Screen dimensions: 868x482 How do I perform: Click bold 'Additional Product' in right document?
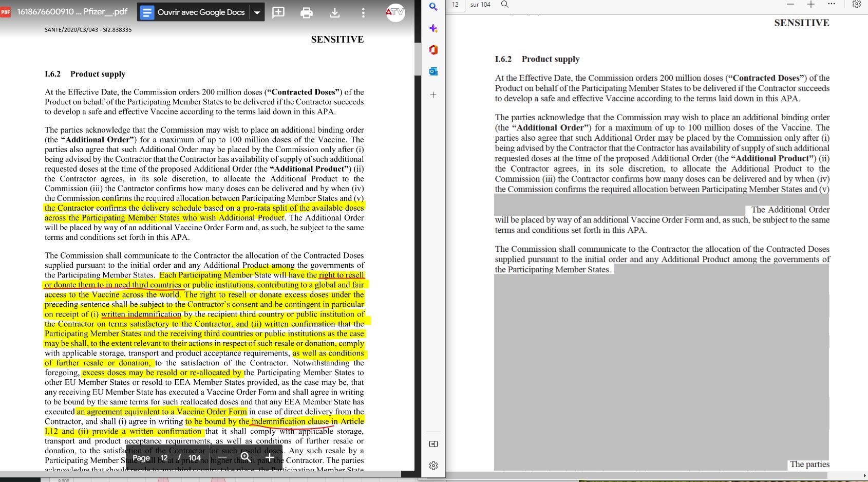click(x=772, y=158)
